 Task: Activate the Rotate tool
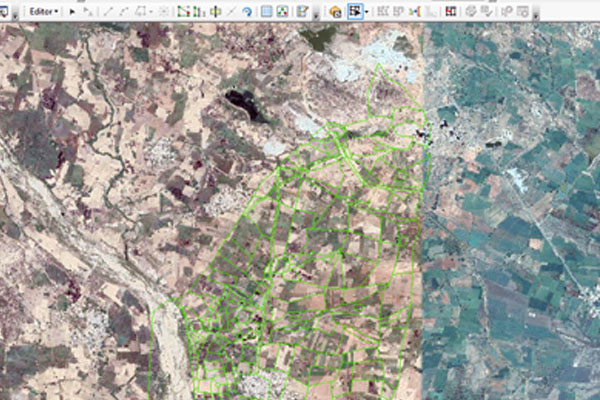click(247, 11)
